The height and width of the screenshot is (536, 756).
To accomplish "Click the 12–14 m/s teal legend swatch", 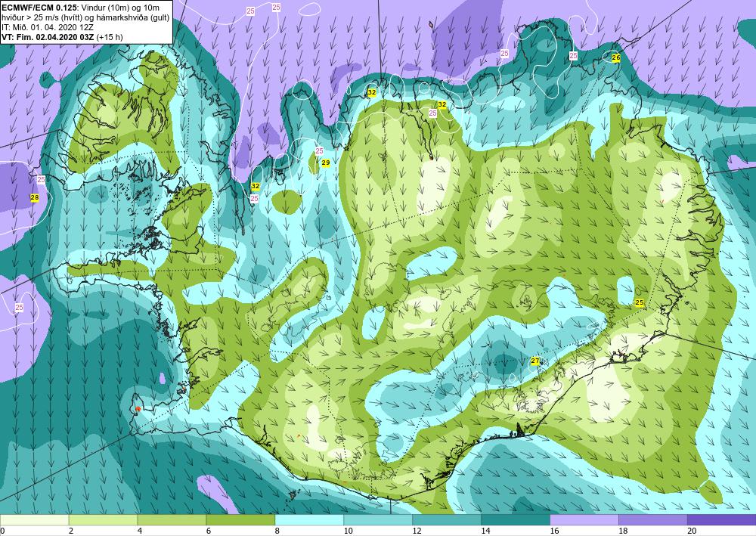I will (447, 520).
